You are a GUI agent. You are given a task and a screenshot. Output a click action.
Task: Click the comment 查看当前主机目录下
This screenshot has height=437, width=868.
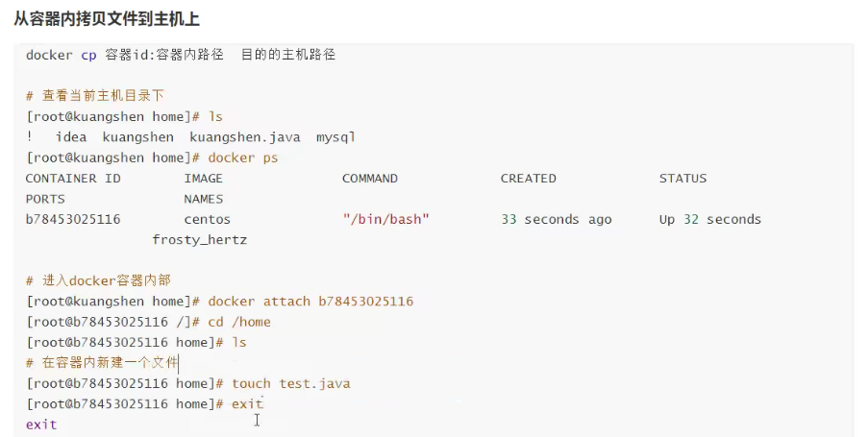[95, 96]
